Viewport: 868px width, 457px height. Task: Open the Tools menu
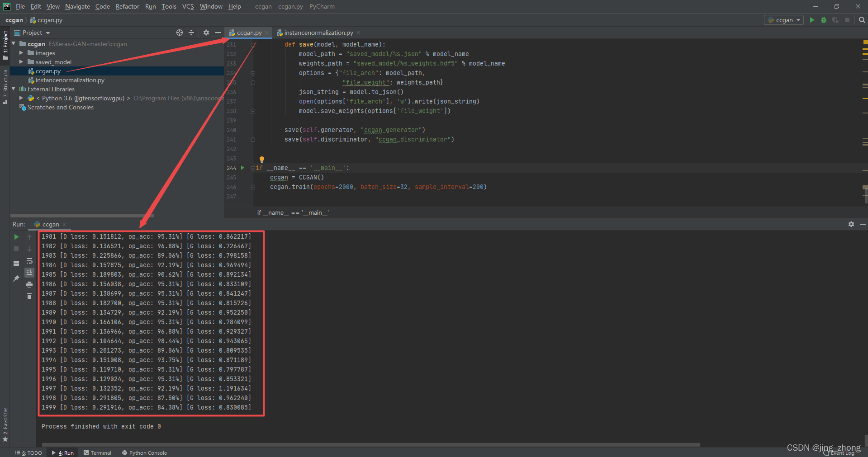tap(169, 6)
